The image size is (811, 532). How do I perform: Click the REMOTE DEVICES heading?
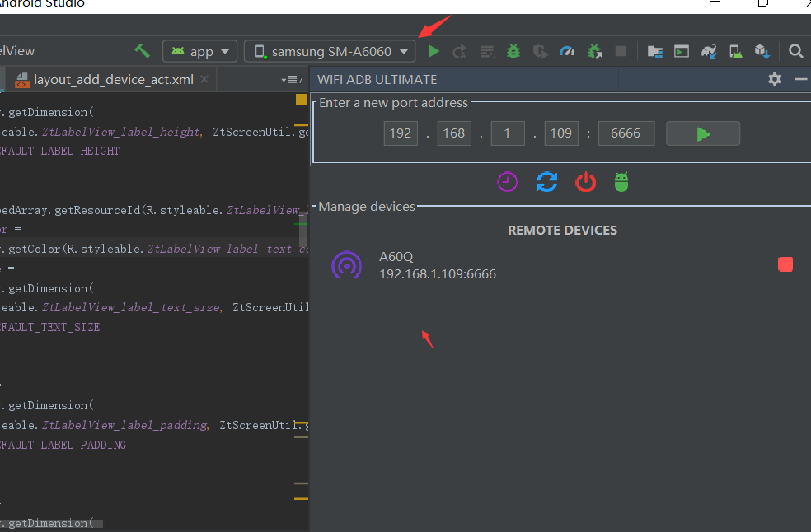click(x=562, y=230)
